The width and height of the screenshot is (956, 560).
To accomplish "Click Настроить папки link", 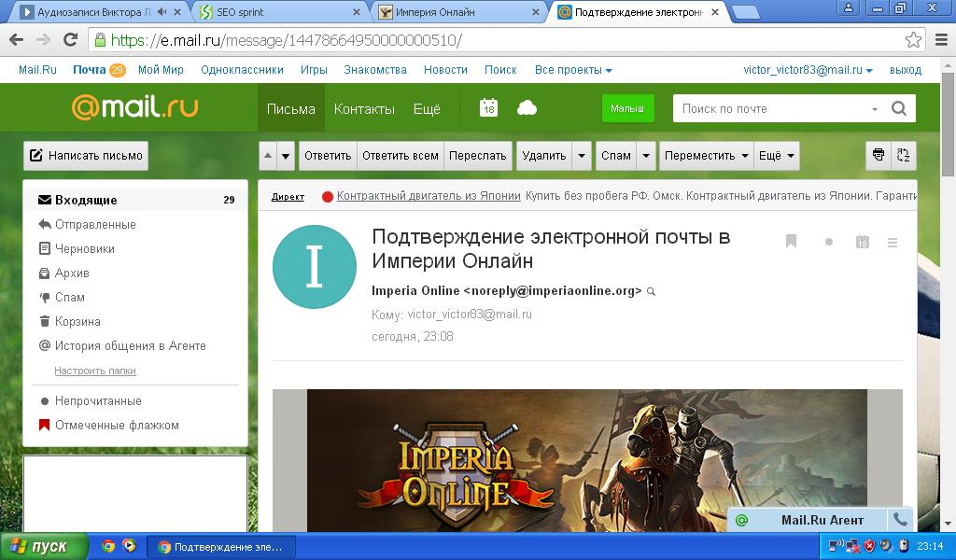I will (95, 371).
